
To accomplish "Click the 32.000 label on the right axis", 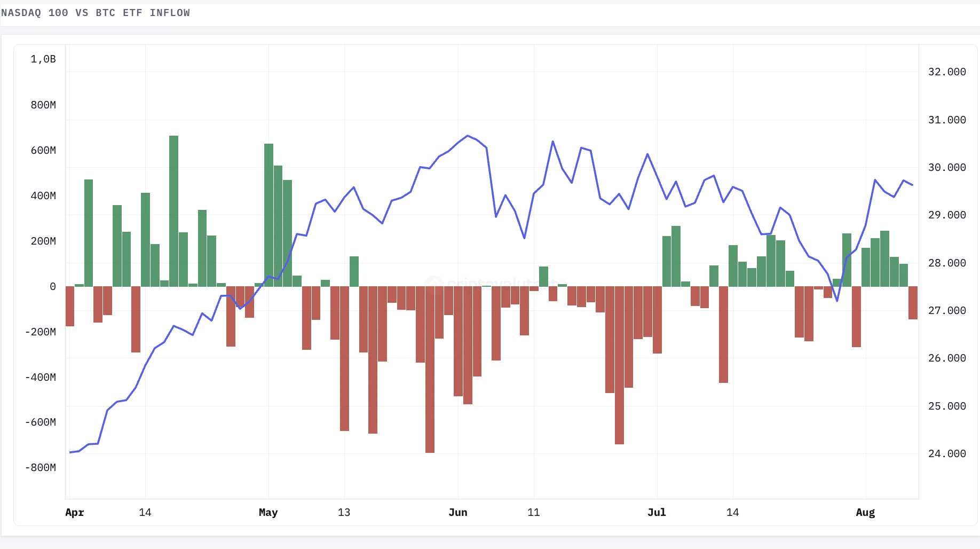I will coord(947,72).
